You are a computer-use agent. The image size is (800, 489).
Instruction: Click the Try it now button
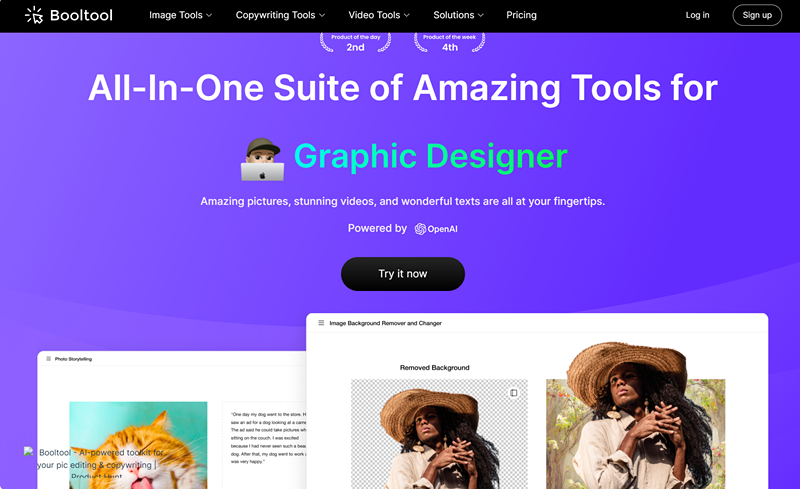point(403,274)
